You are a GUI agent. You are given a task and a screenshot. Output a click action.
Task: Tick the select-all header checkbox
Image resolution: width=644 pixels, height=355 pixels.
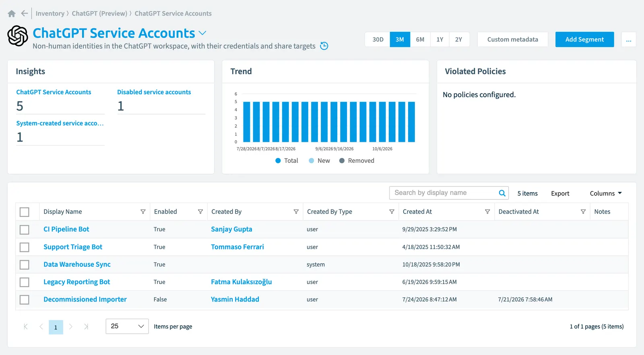point(25,212)
